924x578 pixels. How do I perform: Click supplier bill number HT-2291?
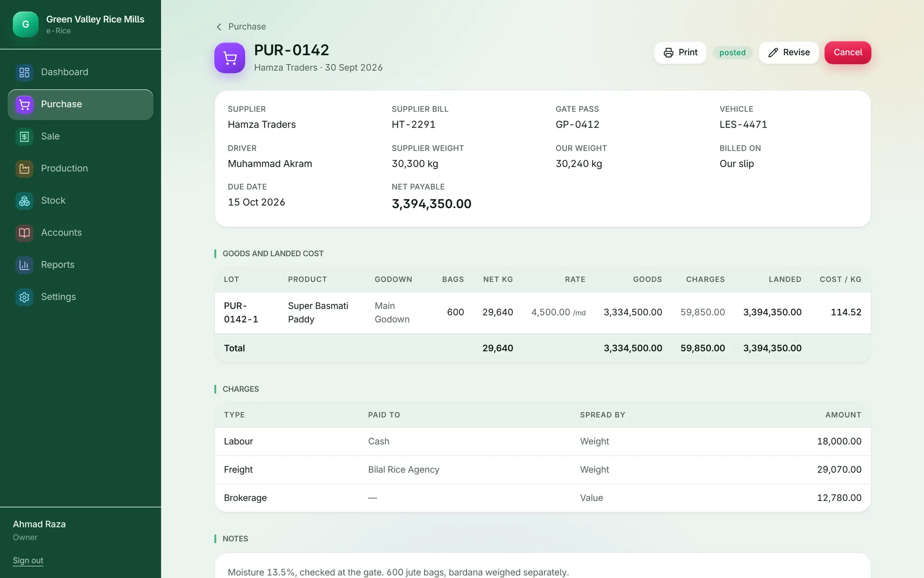(413, 125)
